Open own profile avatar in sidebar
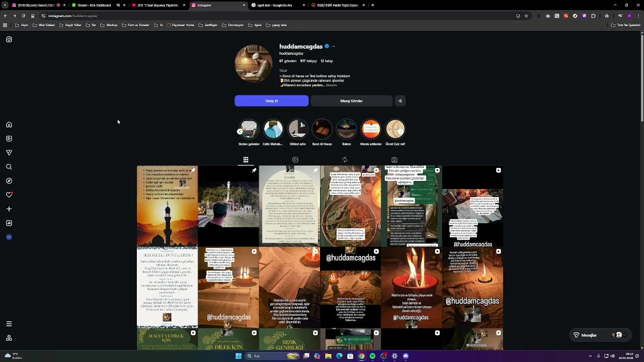 [9, 237]
